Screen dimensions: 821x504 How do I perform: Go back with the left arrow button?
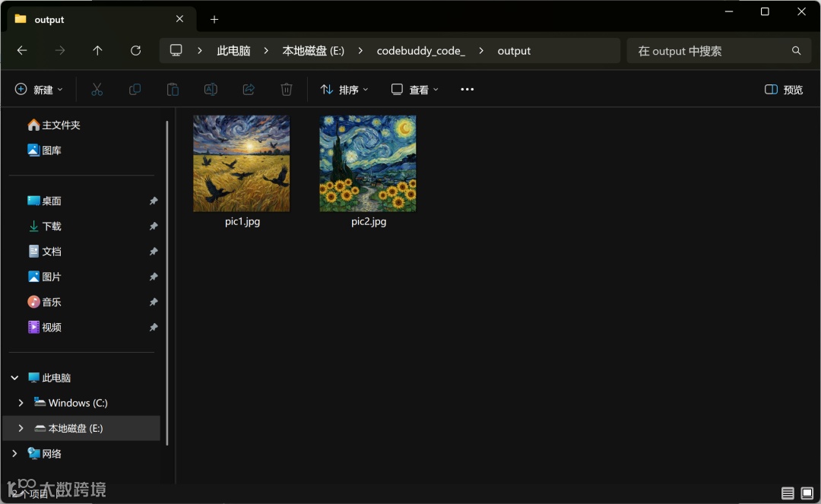[22, 51]
